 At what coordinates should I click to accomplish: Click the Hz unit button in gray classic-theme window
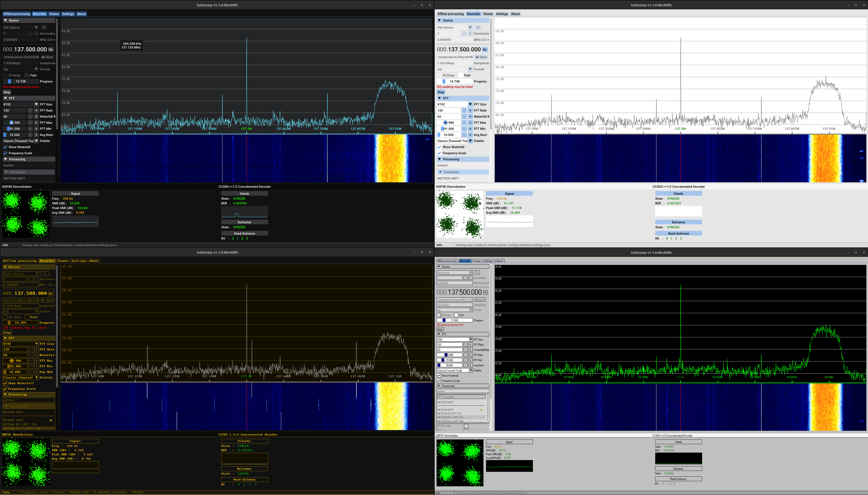pyautogui.click(x=485, y=292)
